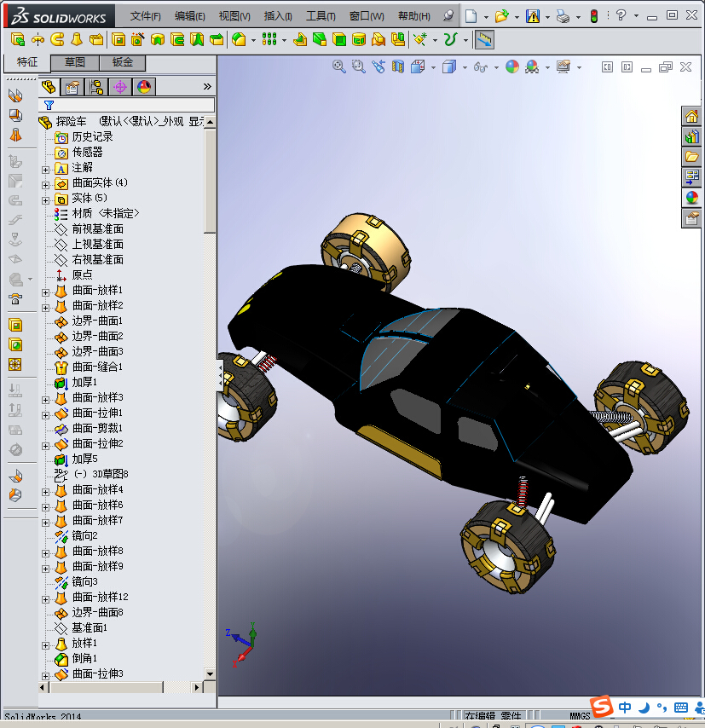Toggle the IME soft keyboard icon
Screen dimensions: 705x728
point(681,708)
